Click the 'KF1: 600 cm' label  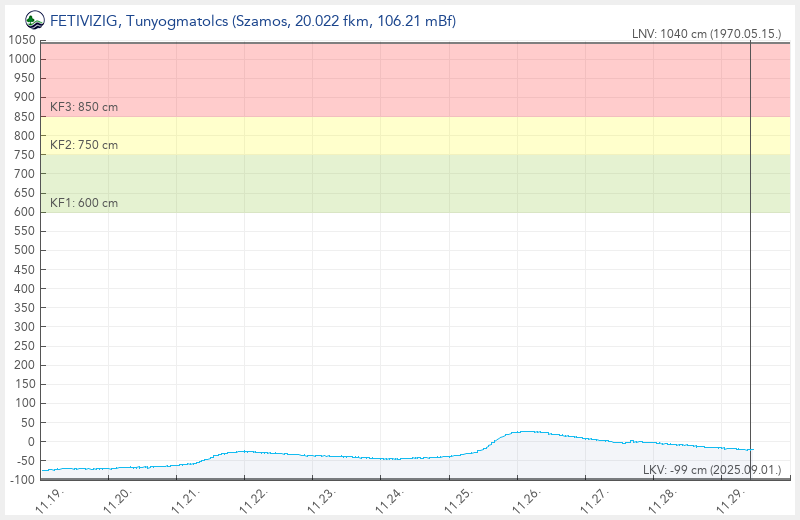(84, 203)
